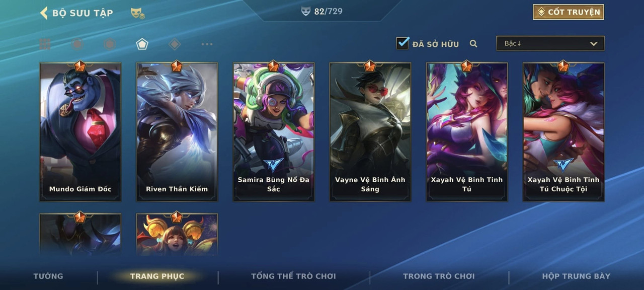Screen dimensions: 644x290
Task: Uncheck the Đã Sở Hữu checkbox
Action: coord(403,43)
